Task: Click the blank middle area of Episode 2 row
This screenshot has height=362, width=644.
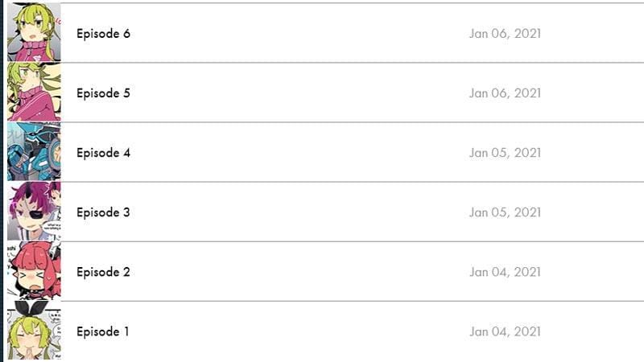Action: (x=298, y=272)
